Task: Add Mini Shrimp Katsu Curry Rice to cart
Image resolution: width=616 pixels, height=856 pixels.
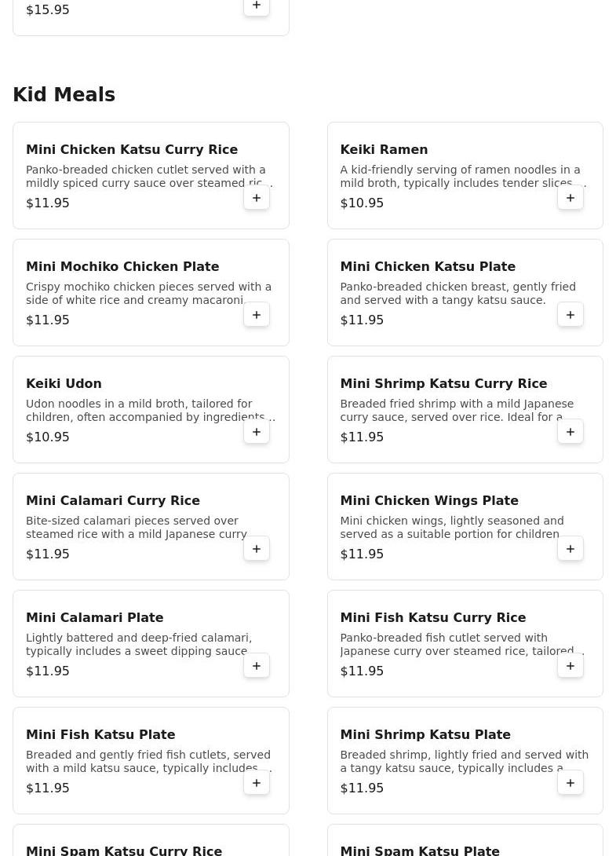Action: [570, 432]
